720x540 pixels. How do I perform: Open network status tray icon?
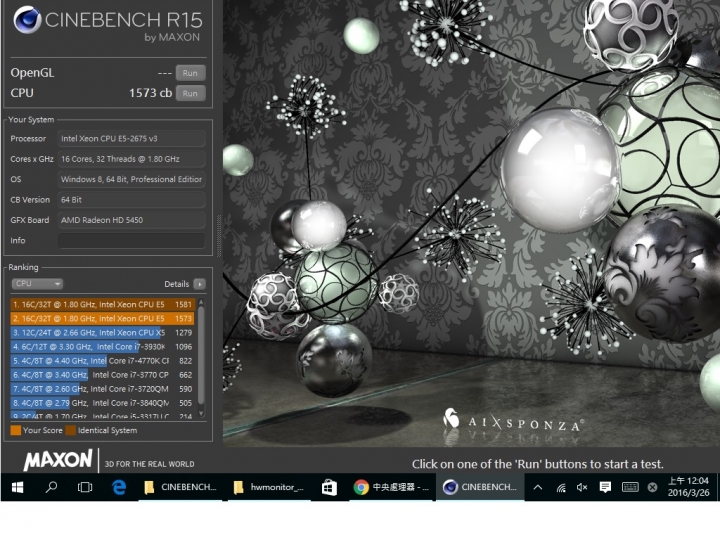coord(561,487)
